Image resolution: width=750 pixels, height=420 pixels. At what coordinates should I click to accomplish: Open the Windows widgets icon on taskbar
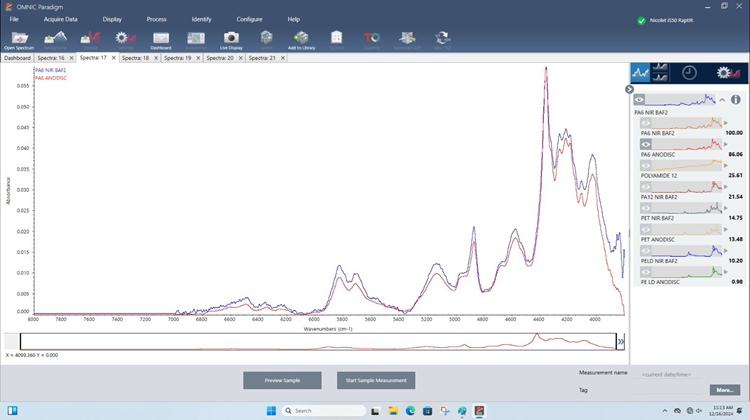click(x=12, y=411)
